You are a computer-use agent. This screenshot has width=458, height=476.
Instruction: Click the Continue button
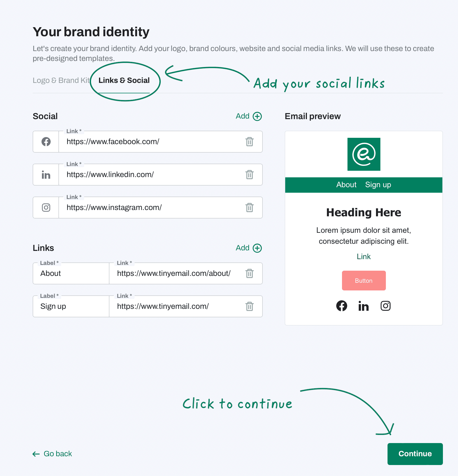click(x=415, y=454)
